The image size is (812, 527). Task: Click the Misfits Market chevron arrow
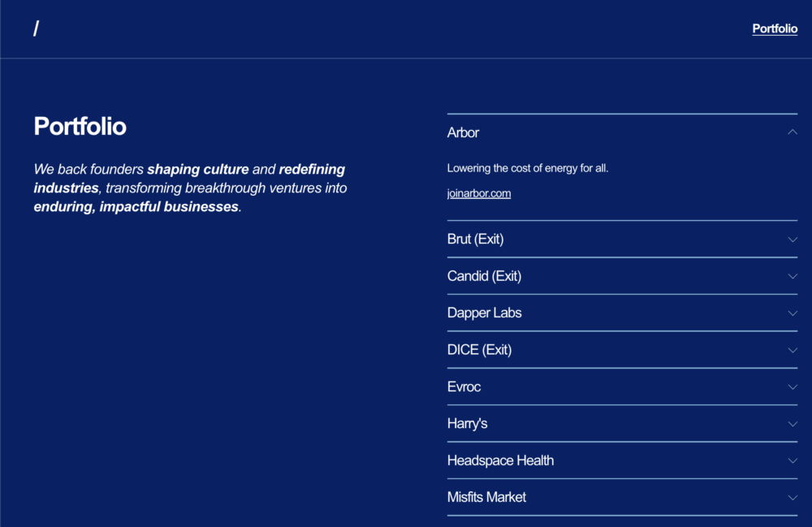coord(793,497)
